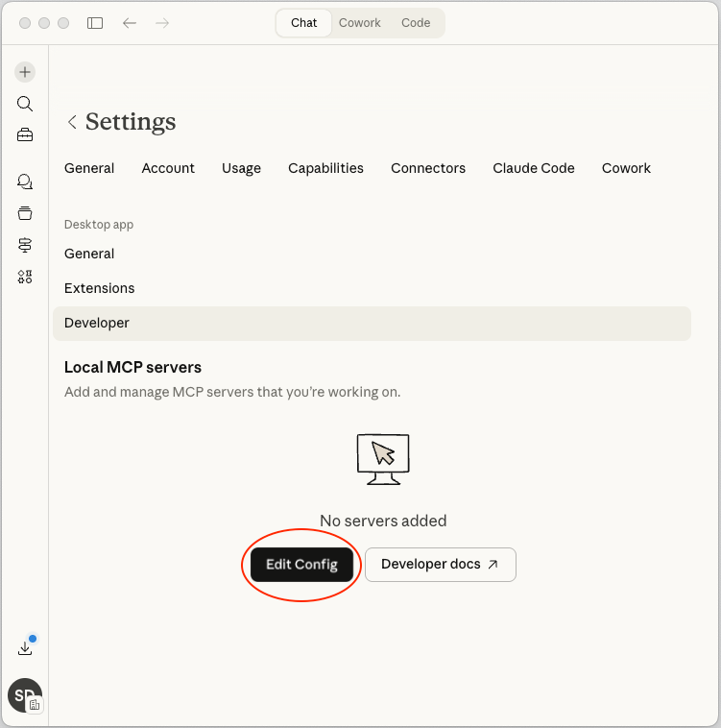Open the Connectors settings tab
Viewport: 721px width, 728px height.
tap(428, 168)
